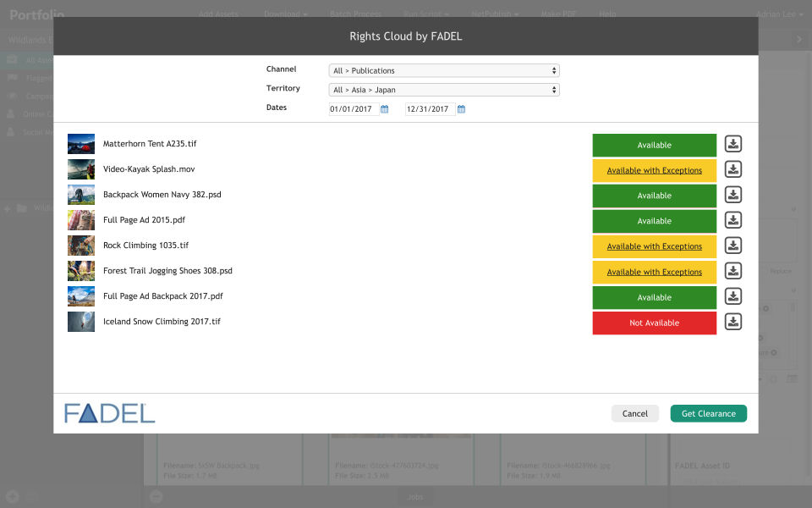Open start date calendar picker
This screenshot has height=508, width=812.
(384, 109)
